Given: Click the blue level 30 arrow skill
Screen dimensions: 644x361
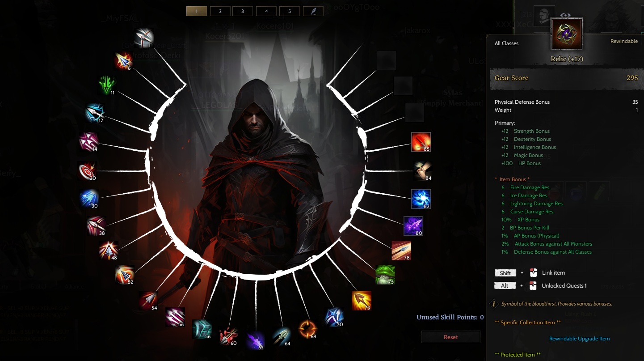Looking at the screenshot, I should [x=88, y=199].
